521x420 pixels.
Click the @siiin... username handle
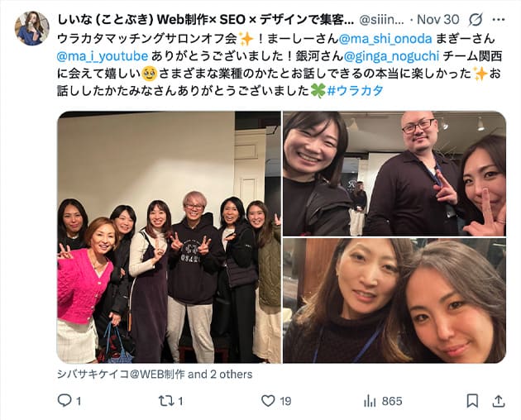coord(382,20)
